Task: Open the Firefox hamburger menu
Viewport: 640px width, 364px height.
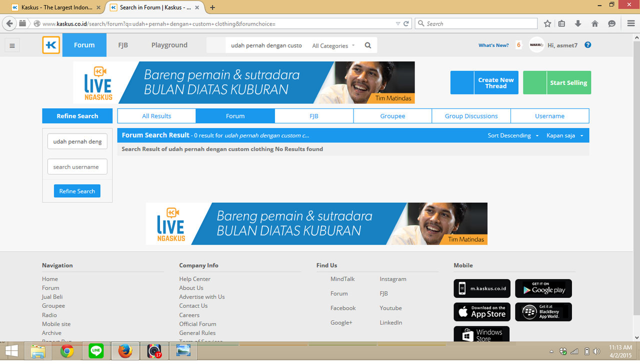Action: (x=630, y=23)
